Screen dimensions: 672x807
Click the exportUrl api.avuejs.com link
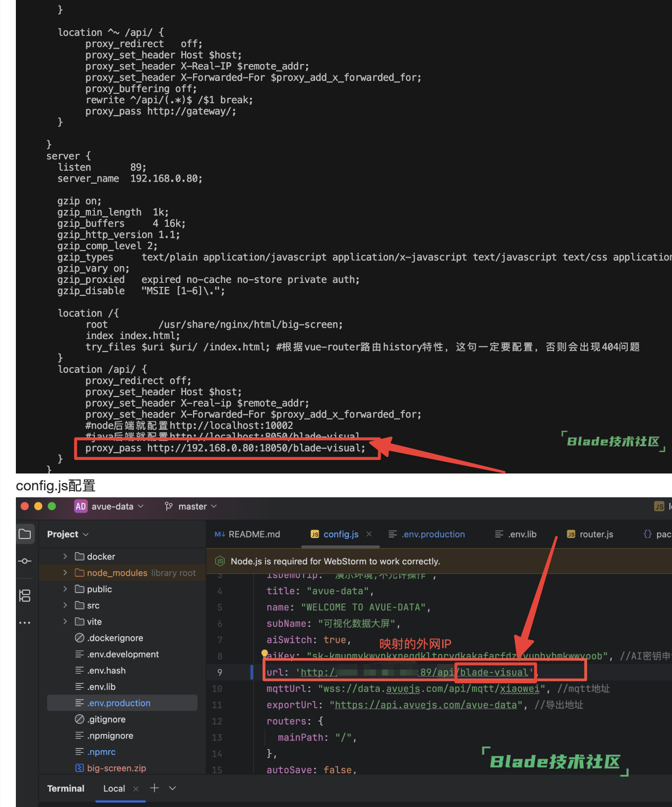(426, 705)
